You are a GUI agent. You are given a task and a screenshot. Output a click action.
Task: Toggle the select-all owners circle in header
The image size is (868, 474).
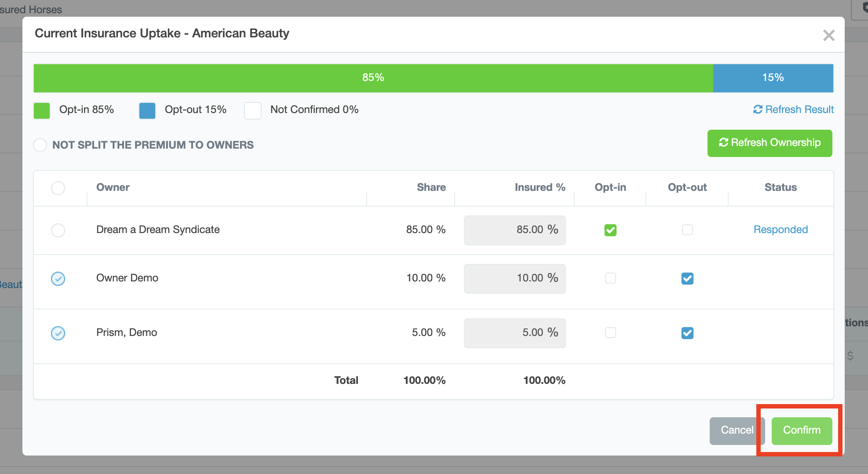58,188
